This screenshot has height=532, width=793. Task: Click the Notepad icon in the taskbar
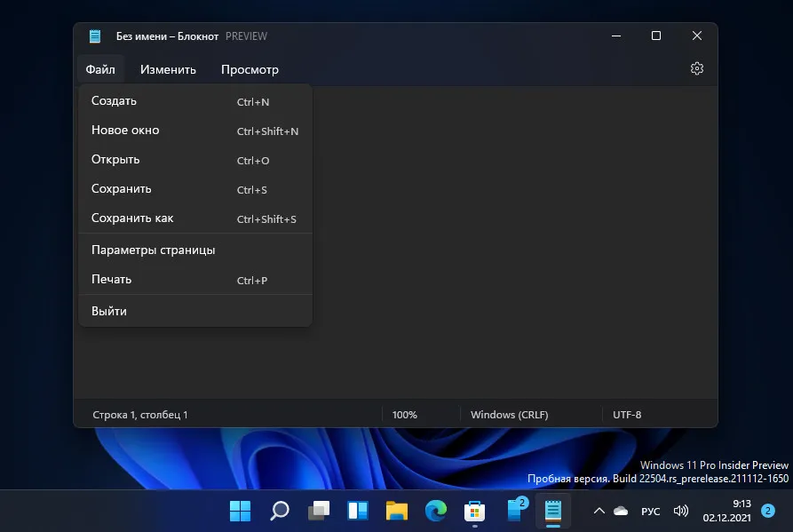point(552,511)
